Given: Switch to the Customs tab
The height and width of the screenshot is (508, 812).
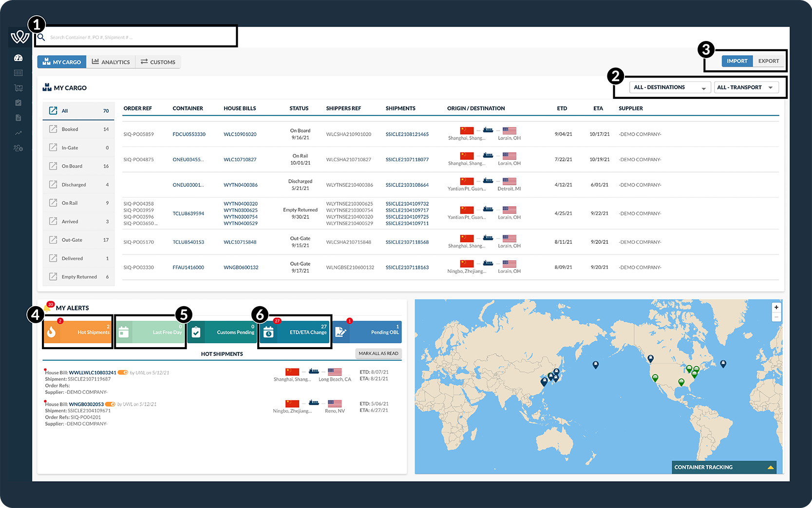Looking at the screenshot, I should [158, 62].
